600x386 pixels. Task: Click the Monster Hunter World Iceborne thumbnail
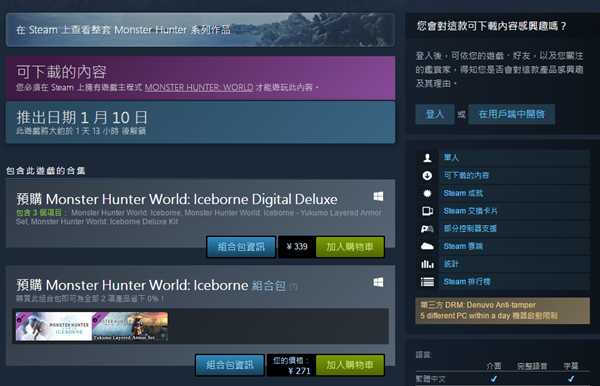coord(54,326)
